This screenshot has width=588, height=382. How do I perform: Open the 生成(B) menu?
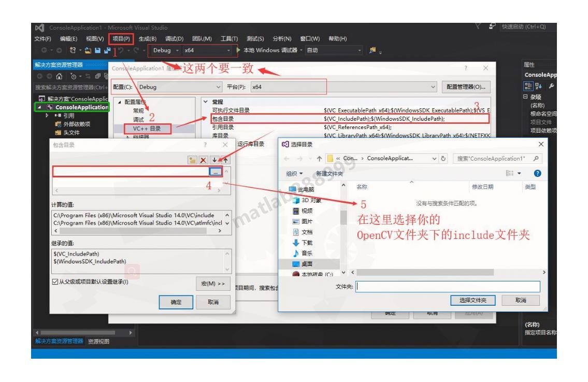click(x=147, y=39)
